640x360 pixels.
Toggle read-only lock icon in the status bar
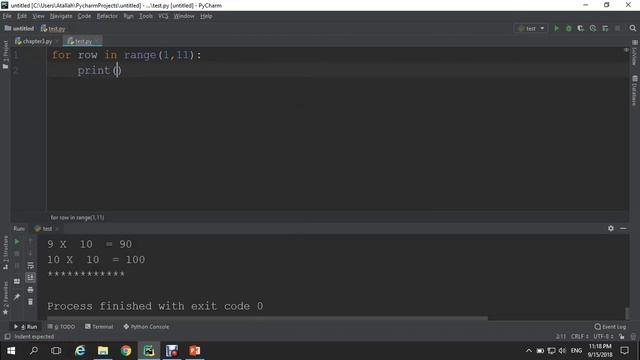point(621,336)
